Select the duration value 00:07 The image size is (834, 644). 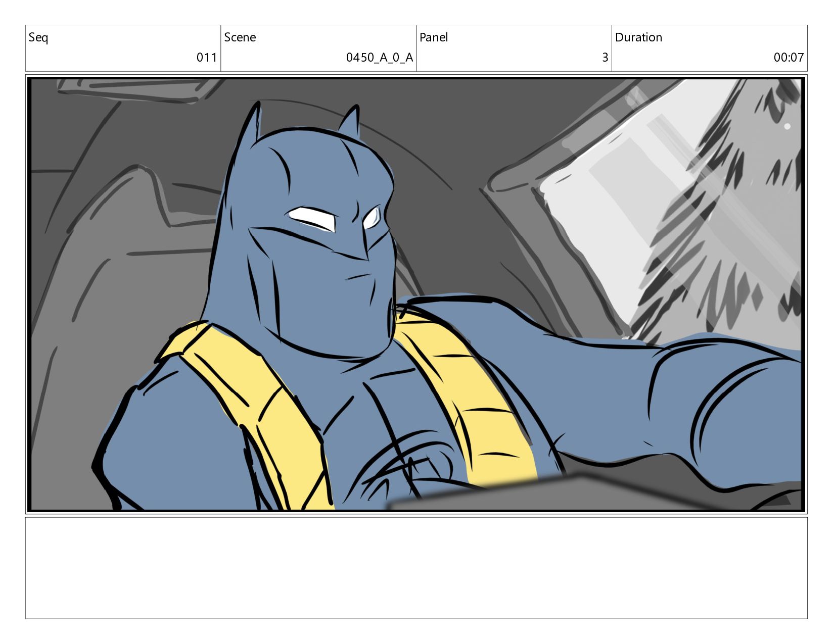[x=788, y=58]
